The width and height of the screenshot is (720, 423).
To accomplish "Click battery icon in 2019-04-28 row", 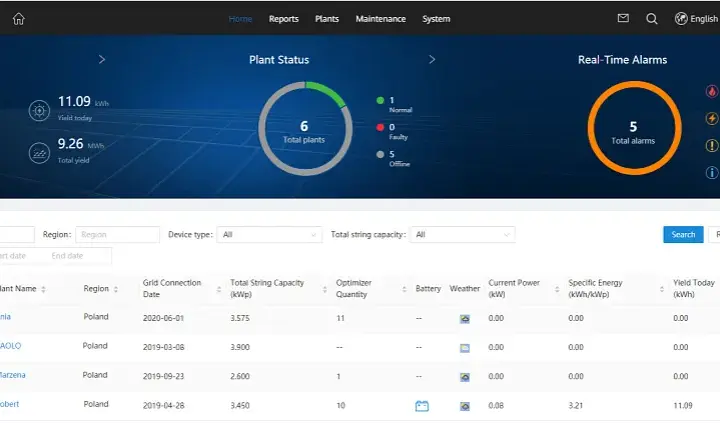I will 422,406.
